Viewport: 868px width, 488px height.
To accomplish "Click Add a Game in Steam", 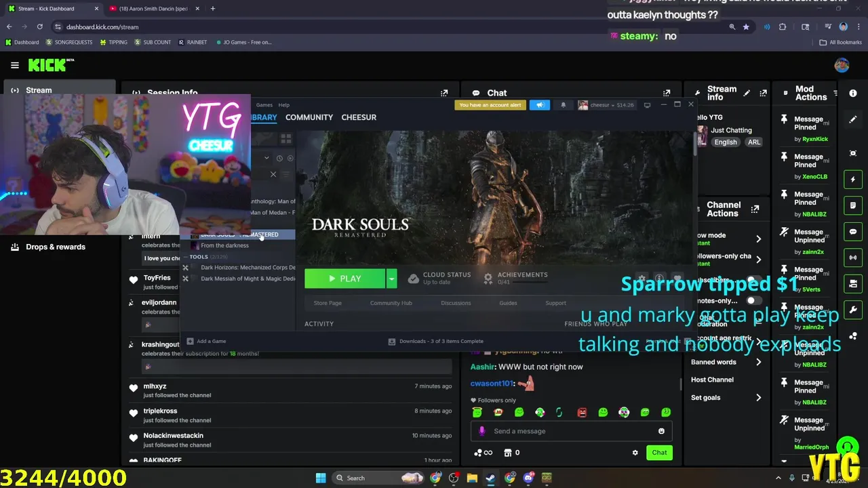I will [x=207, y=341].
